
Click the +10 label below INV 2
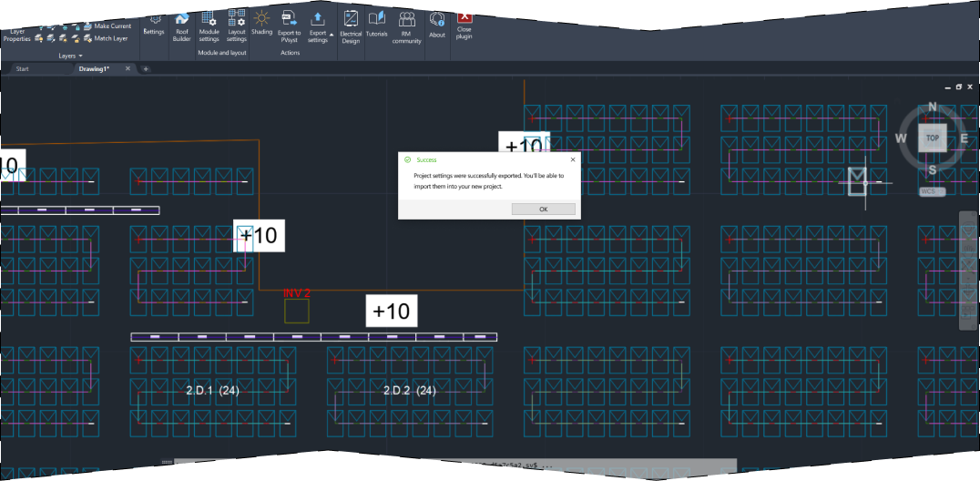click(392, 311)
